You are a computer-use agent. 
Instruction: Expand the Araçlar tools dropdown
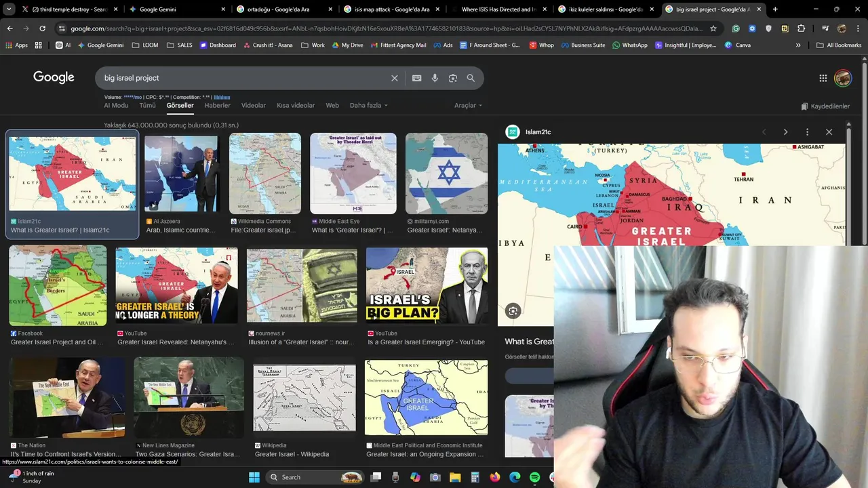[x=468, y=106]
